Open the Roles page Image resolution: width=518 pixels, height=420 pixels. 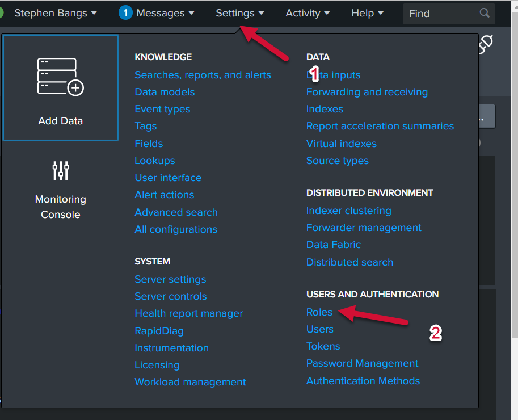coord(319,312)
